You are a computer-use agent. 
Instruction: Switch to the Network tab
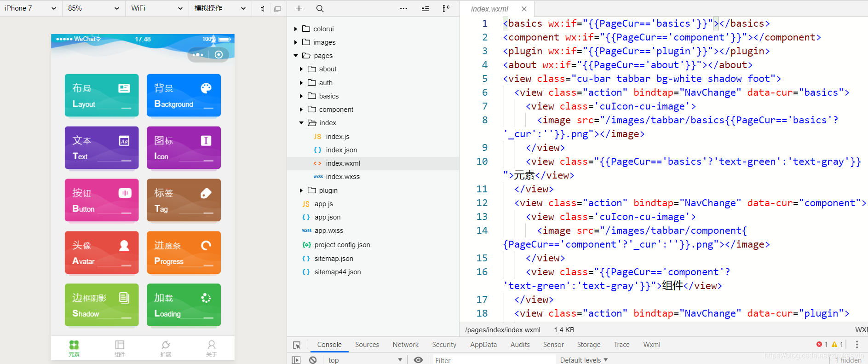405,344
